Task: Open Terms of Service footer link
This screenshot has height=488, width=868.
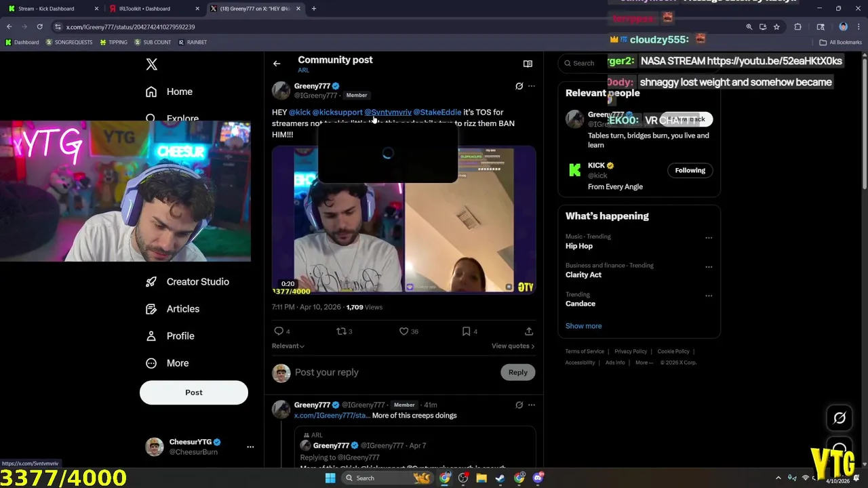Action: tap(585, 352)
